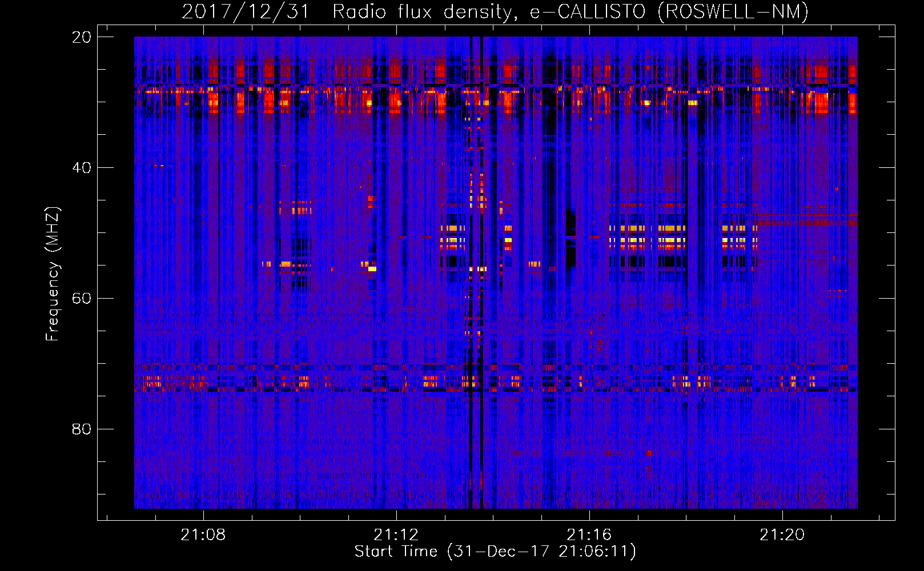Screen dimensions: 924x571
Task: Click the 21:12 time tick label
Action: coord(396,535)
